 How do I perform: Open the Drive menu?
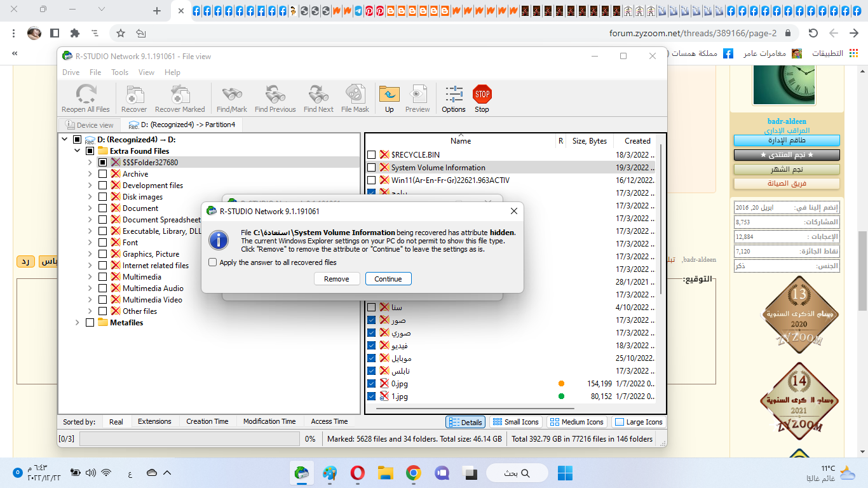point(71,72)
